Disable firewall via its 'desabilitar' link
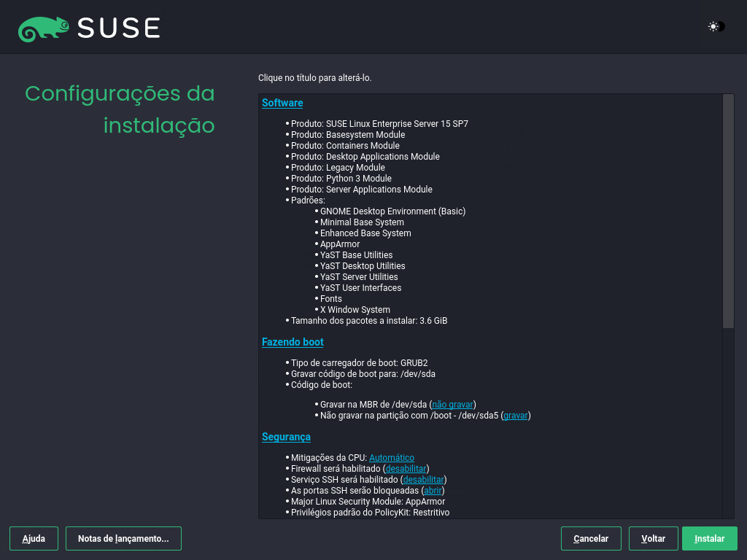747x560 pixels. (406, 469)
